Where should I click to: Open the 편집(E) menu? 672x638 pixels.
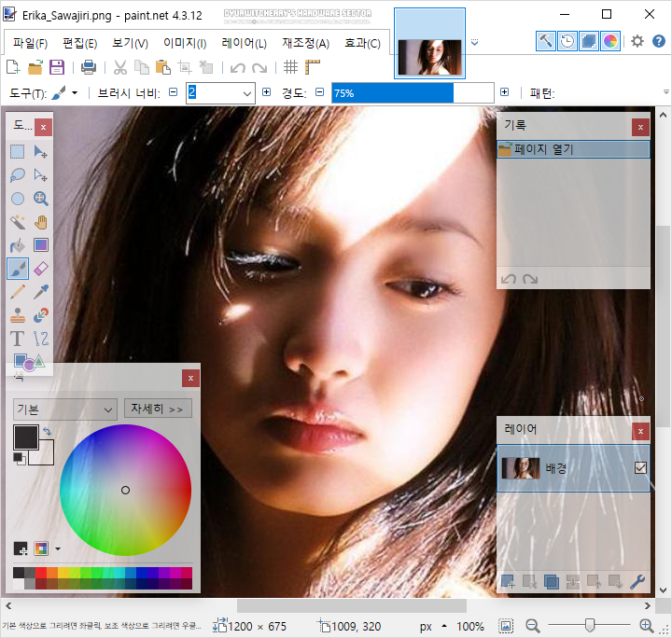pyautogui.click(x=79, y=43)
